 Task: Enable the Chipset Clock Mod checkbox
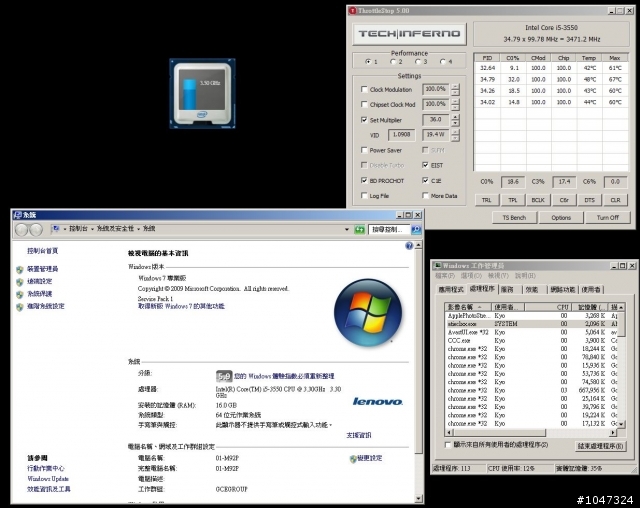364,104
